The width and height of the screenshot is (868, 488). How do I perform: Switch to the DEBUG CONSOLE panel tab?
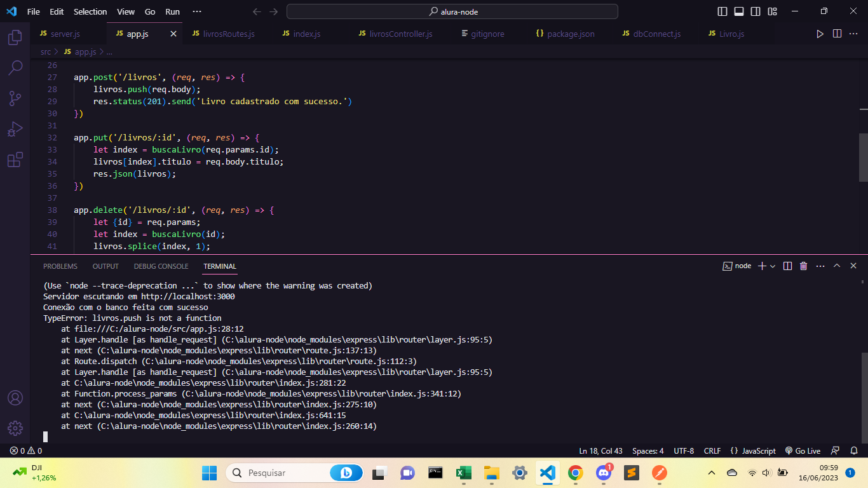[x=161, y=266]
